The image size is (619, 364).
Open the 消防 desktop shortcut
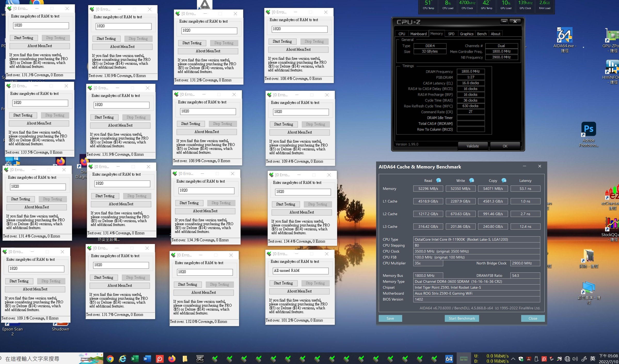point(589,258)
